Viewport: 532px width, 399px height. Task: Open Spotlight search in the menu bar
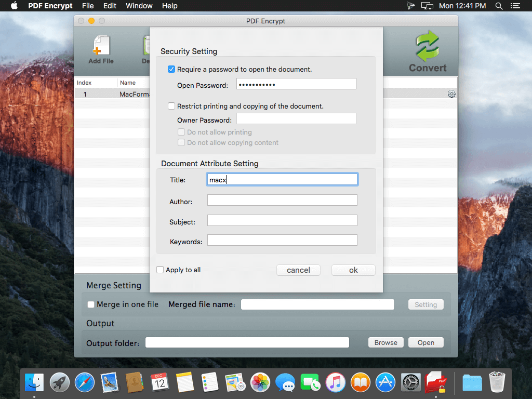499,6
